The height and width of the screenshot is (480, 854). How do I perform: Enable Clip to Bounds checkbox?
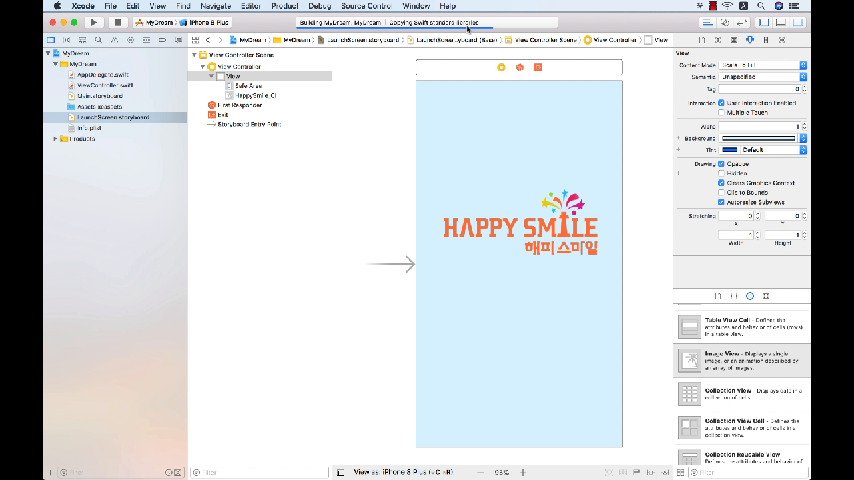(x=721, y=192)
